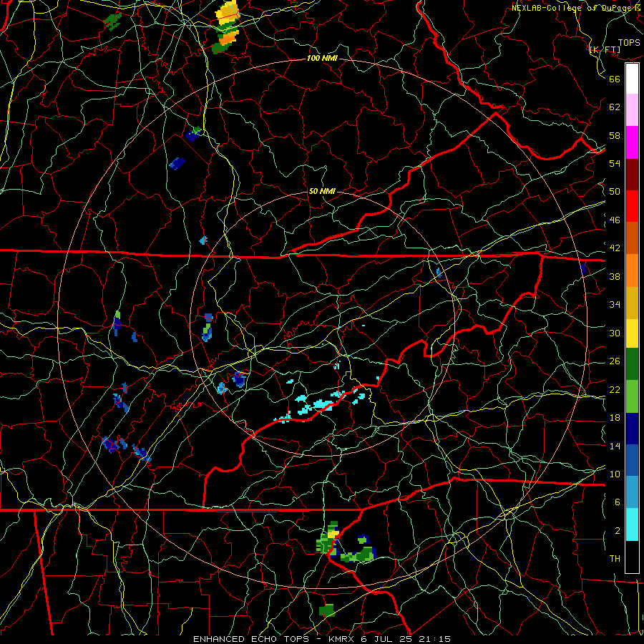
Task: Click the magenta legend swatch
Action: tap(632, 142)
